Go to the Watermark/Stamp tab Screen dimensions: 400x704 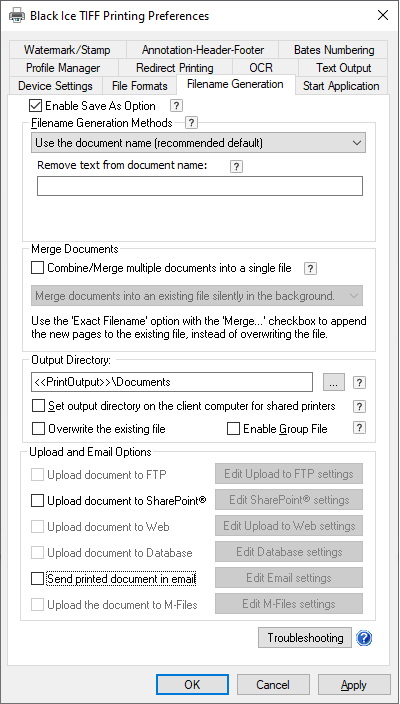(67, 50)
